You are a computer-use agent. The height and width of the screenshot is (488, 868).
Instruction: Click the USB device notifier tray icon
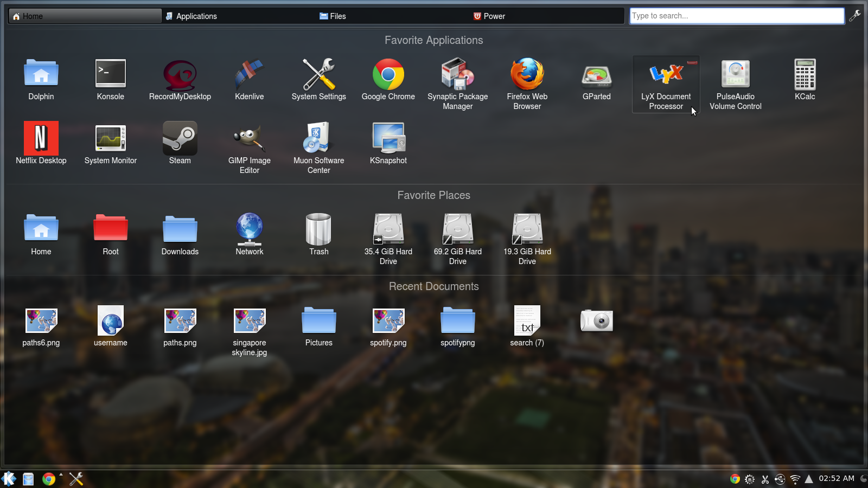(x=780, y=479)
